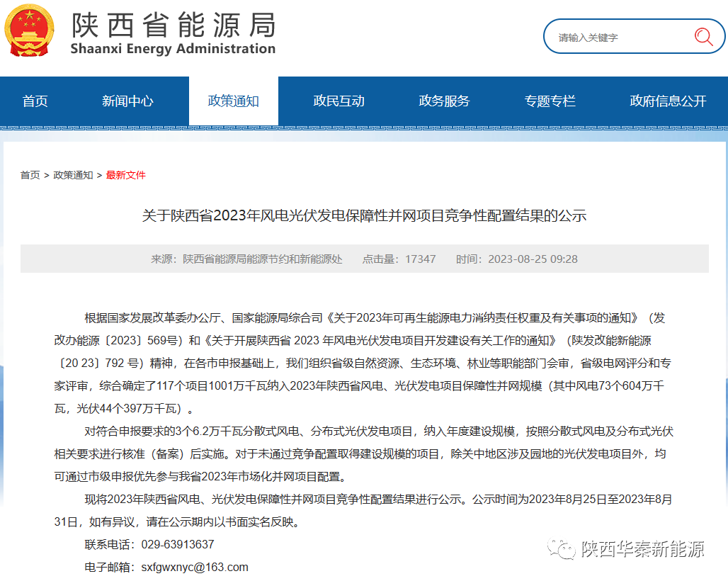
Task: Open the 政民互动 navigation tab
Action: 339,101
